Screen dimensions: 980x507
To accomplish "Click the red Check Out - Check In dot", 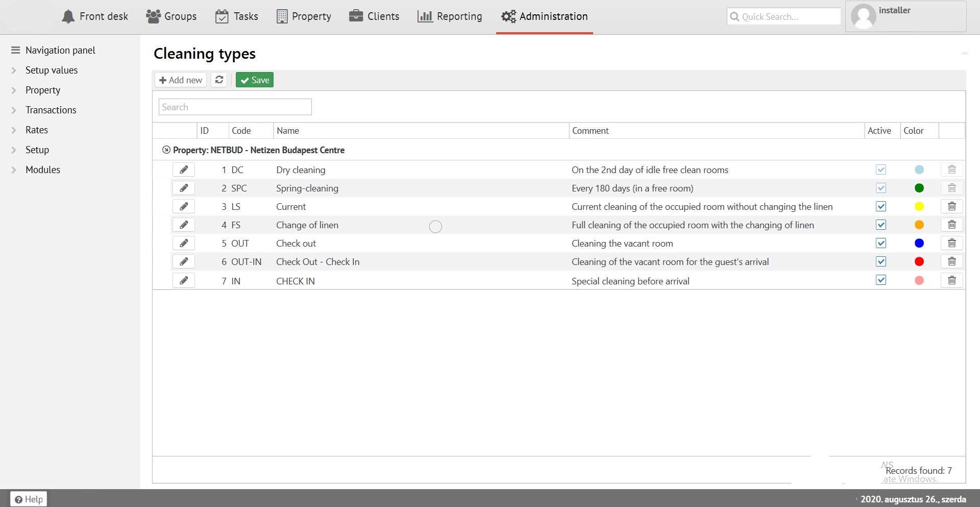I will pyautogui.click(x=919, y=261).
